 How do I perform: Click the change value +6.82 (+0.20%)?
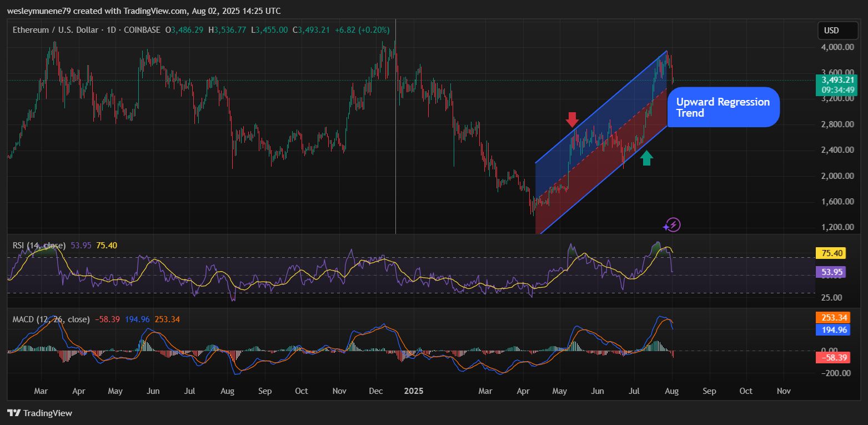click(362, 29)
